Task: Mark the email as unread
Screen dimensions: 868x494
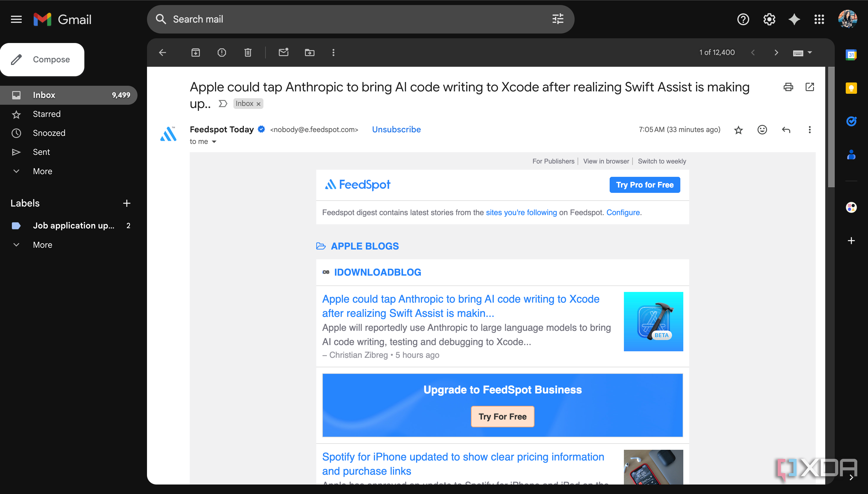Action: click(284, 53)
